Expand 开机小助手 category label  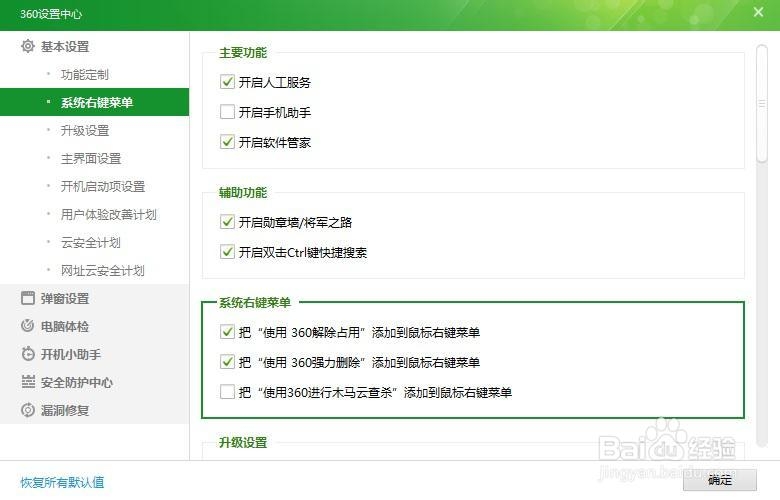point(71,354)
